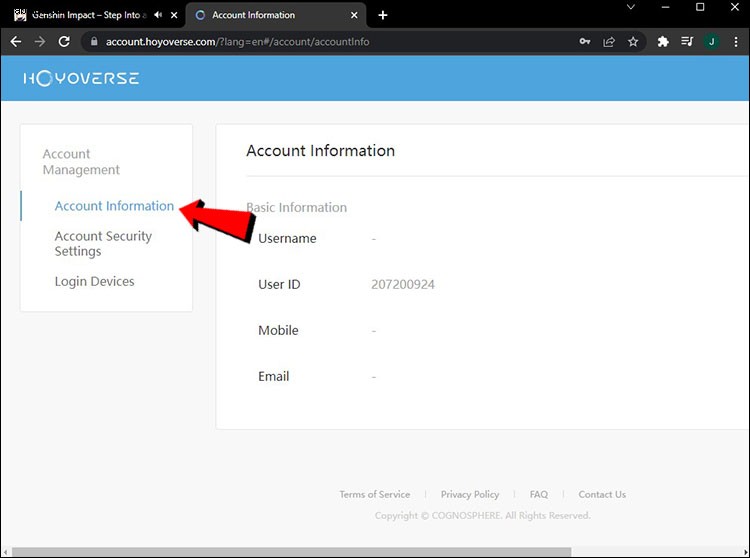This screenshot has width=750, height=558.
Task: Click the tab search chevron
Action: coord(631,7)
